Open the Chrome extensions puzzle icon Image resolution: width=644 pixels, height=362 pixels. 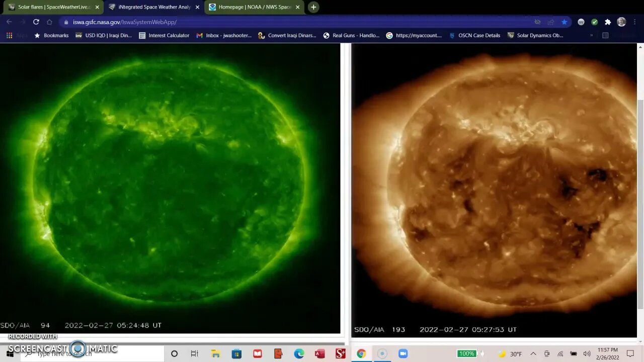click(608, 22)
